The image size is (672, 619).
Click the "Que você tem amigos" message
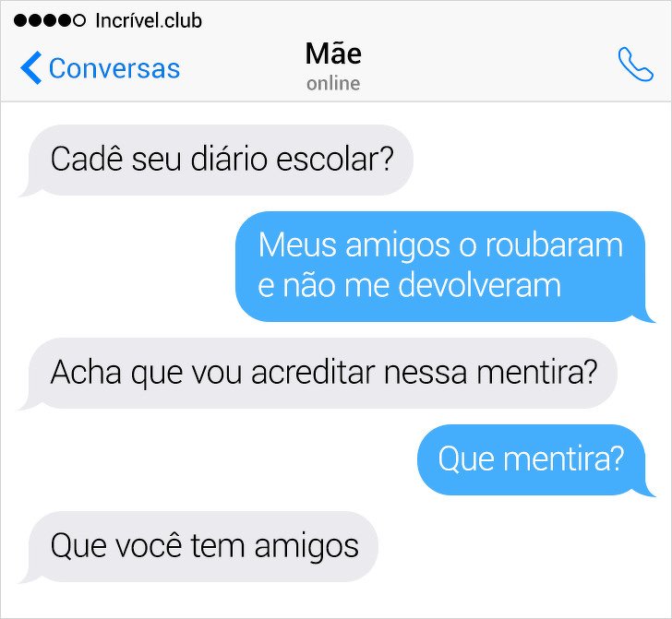pos(198,547)
